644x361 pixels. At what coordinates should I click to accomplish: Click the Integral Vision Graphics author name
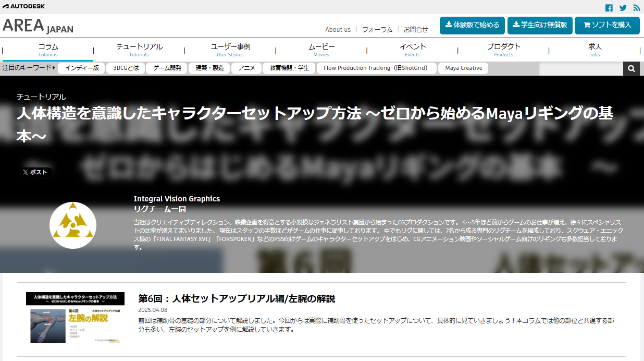pos(177,199)
